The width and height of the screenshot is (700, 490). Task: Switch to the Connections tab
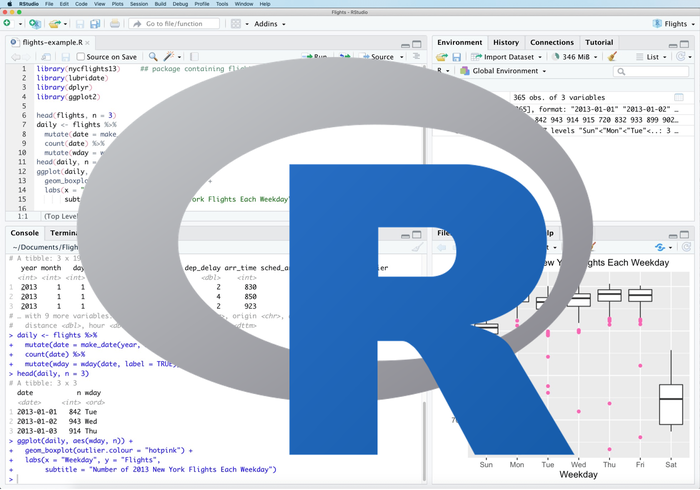click(551, 42)
